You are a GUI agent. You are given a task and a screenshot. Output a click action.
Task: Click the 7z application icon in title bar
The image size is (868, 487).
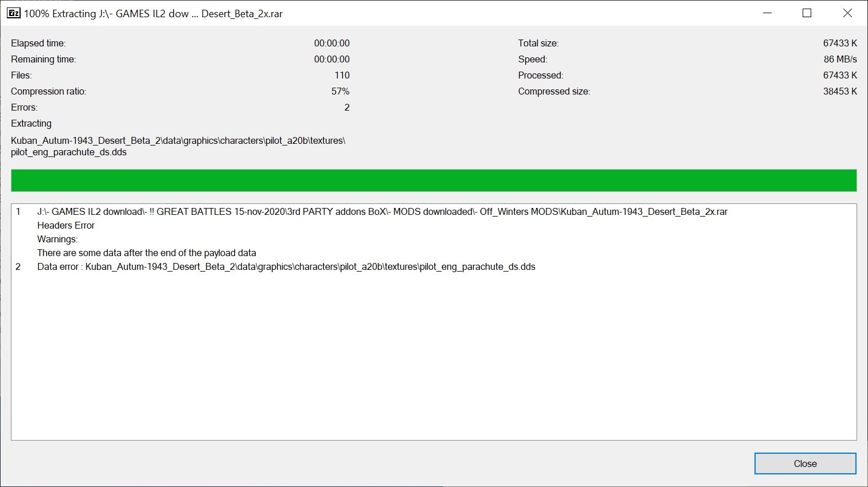pos(14,13)
